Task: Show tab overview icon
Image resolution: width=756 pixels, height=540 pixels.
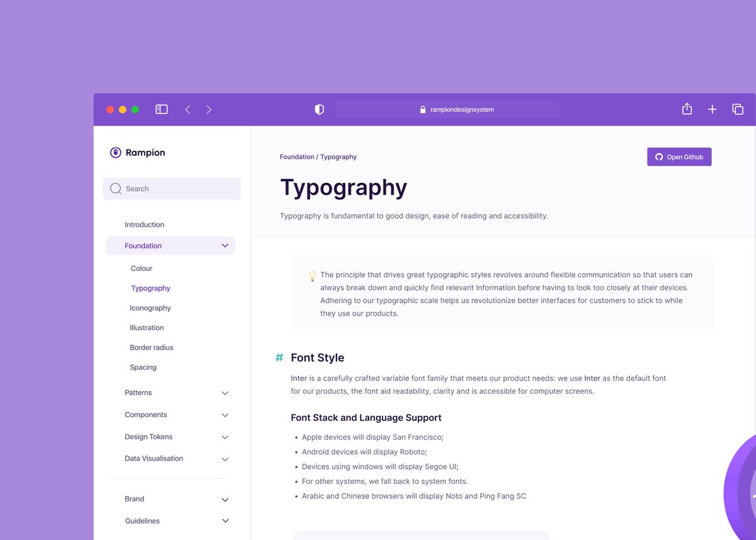Action: pos(738,109)
